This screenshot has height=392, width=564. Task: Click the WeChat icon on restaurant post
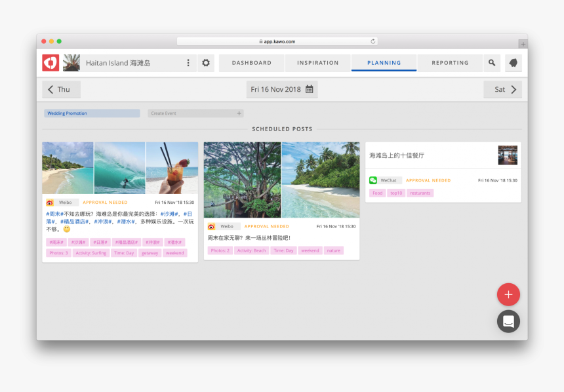[x=373, y=180]
